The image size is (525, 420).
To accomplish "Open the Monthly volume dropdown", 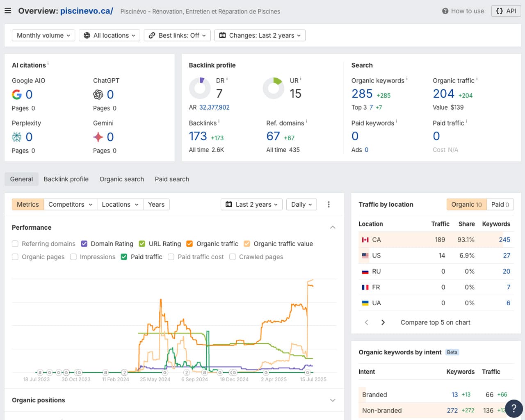I will [43, 35].
